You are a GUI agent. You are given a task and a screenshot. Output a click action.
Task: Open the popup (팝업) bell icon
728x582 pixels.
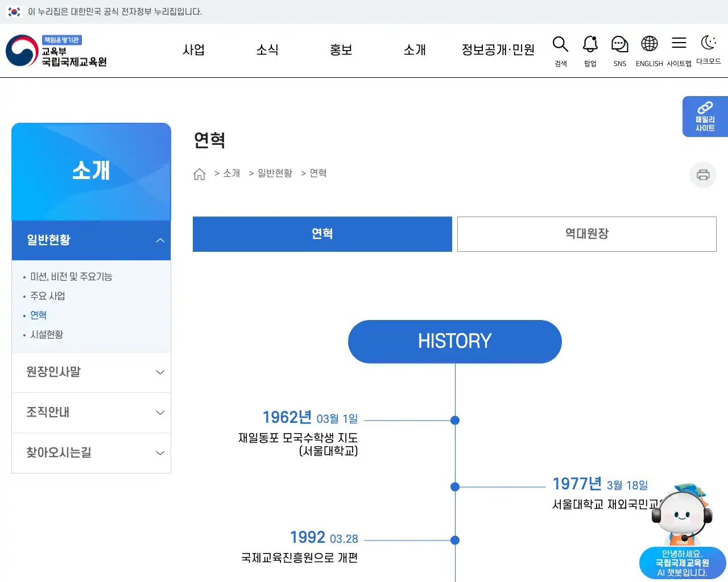click(590, 44)
